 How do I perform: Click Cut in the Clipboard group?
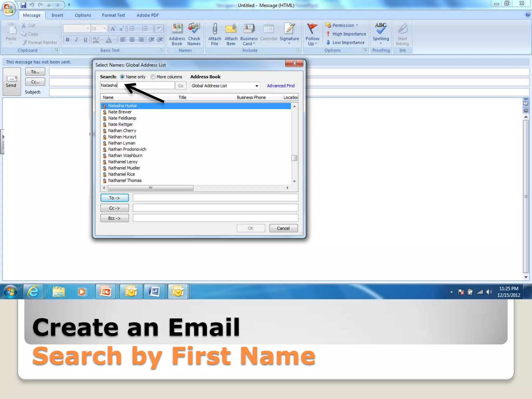(28, 25)
